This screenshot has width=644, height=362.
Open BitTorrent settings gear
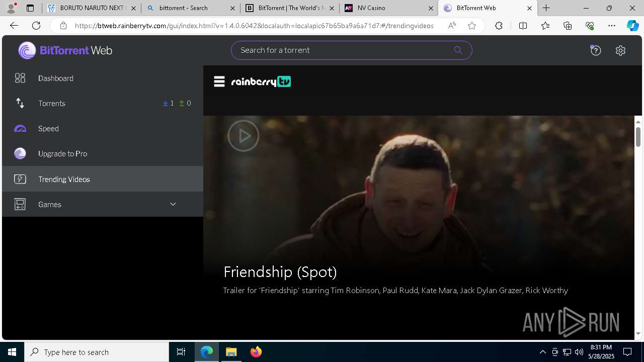[620, 50]
